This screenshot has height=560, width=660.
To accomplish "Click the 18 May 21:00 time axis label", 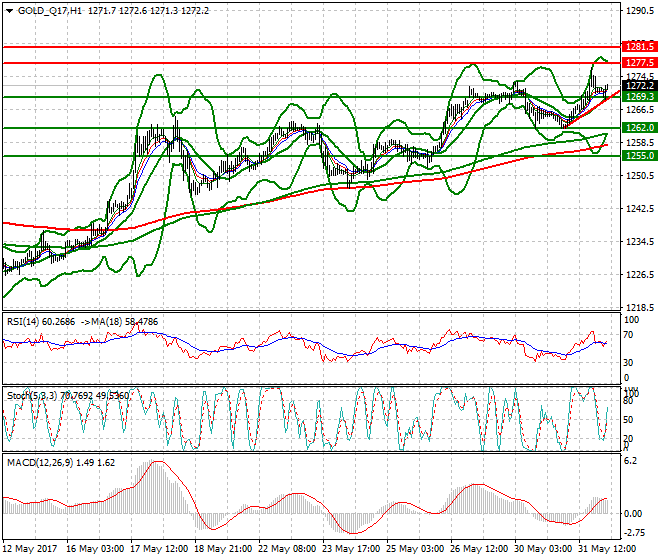I will pos(223,549).
